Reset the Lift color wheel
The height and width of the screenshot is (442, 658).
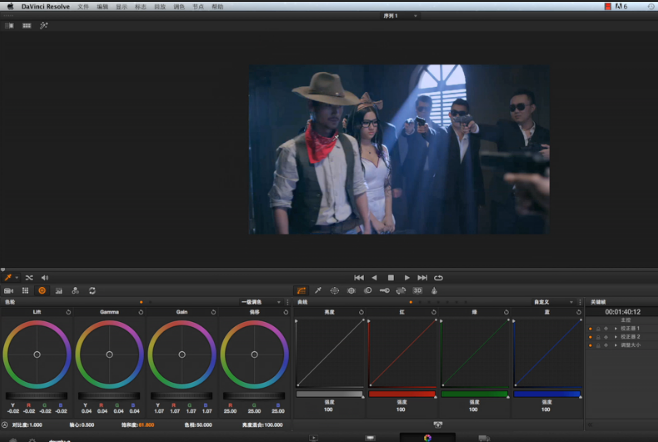[x=68, y=312]
